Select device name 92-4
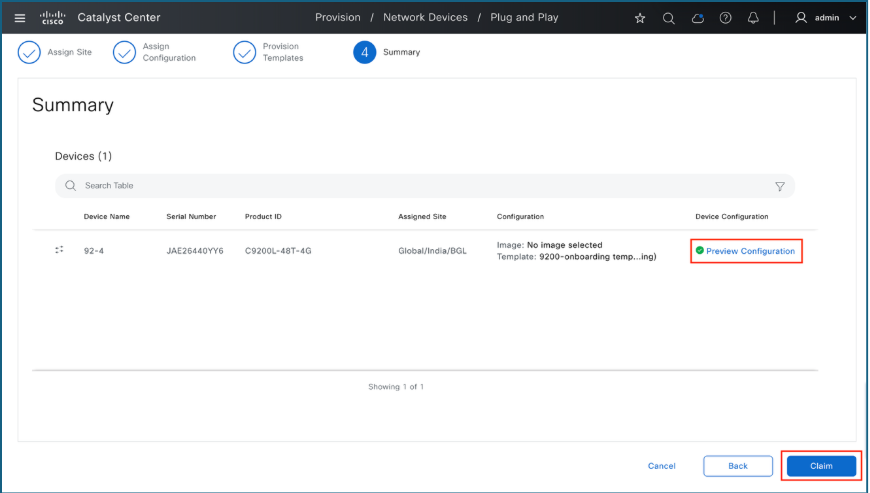This screenshot has height=493, width=870. click(94, 251)
